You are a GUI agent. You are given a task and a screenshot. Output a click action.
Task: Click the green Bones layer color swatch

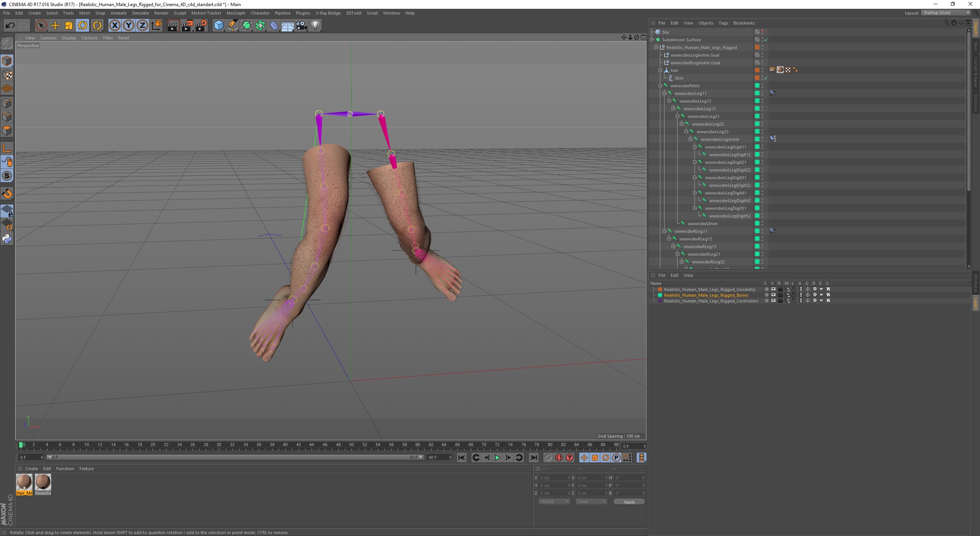(660, 295)
